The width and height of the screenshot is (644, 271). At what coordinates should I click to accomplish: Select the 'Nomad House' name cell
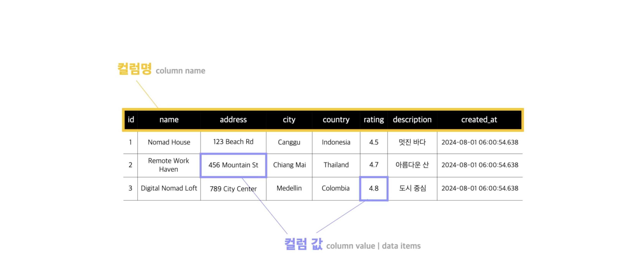(x=169, y=142)
